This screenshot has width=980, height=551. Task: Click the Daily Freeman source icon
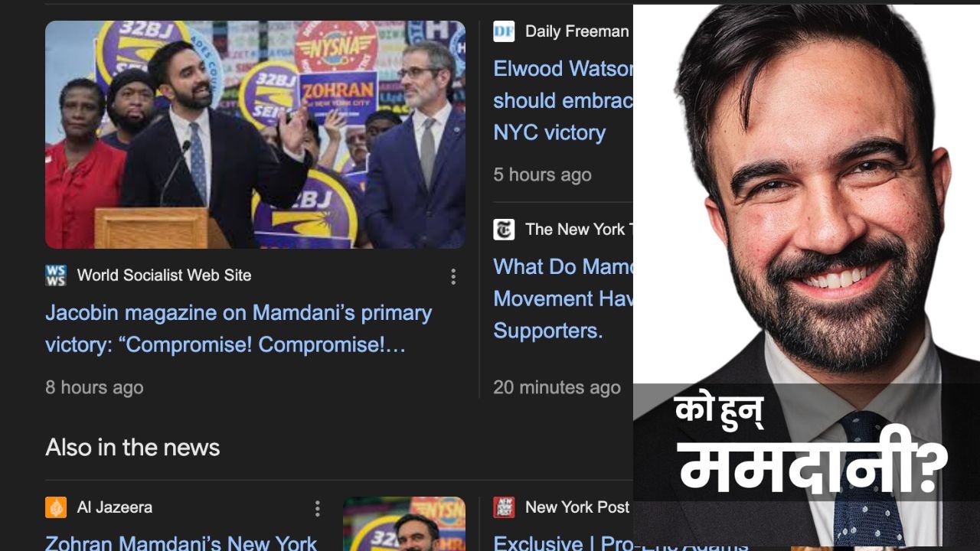504,31
